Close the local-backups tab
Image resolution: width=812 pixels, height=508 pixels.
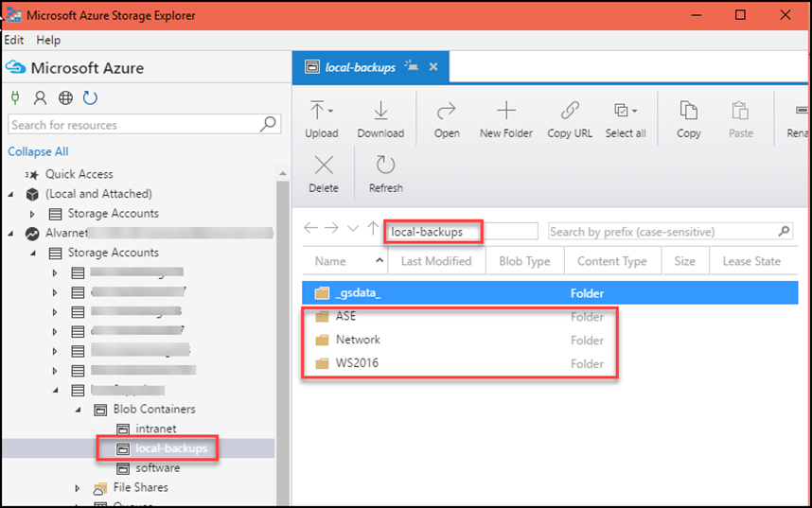click(x=433, y=67)
